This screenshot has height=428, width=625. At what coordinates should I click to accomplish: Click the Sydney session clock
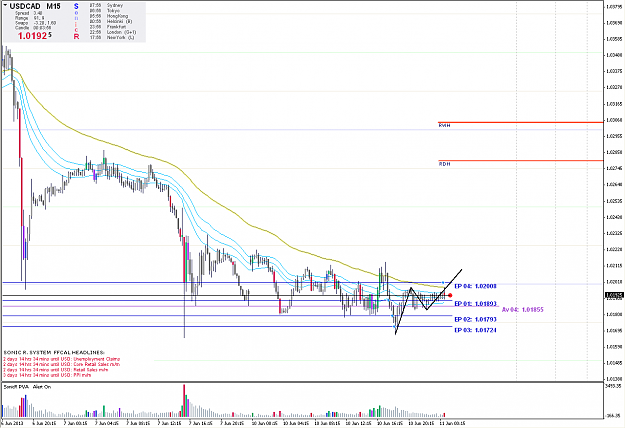click(106, 6)
